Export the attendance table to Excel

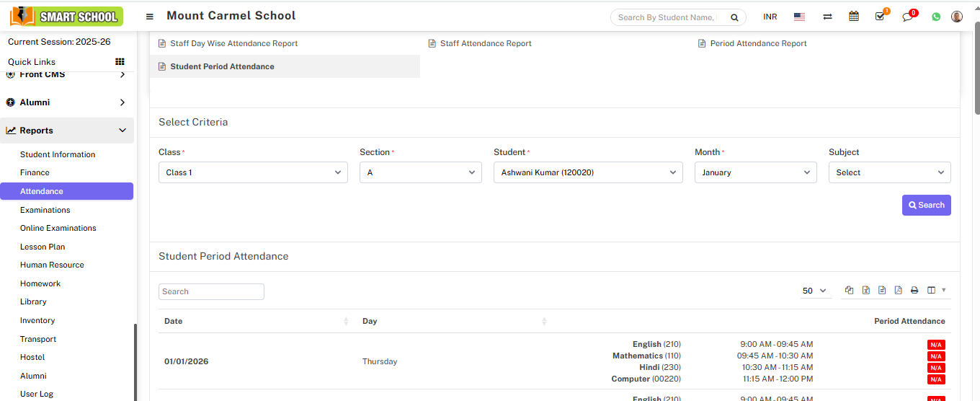click(x=865, y=291)
